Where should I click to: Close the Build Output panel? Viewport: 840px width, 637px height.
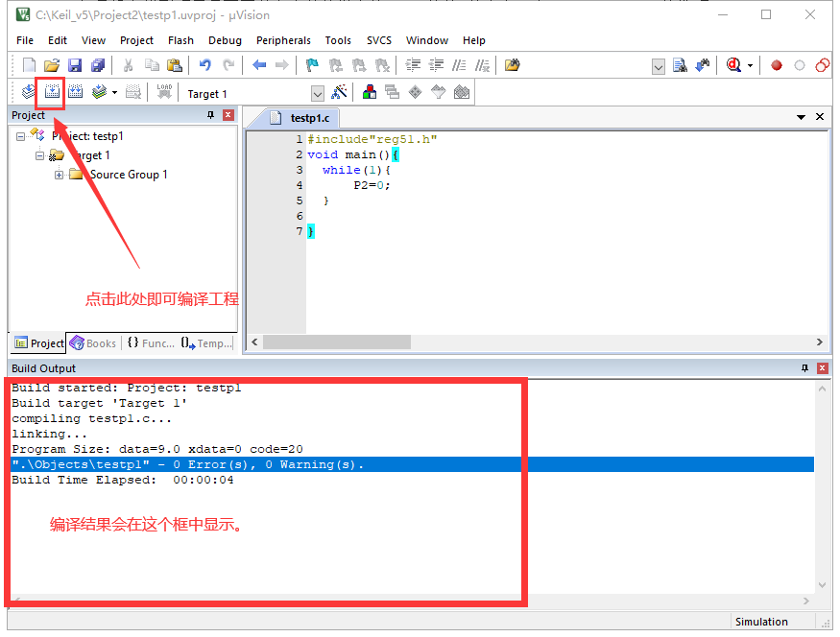pos(823,368)
